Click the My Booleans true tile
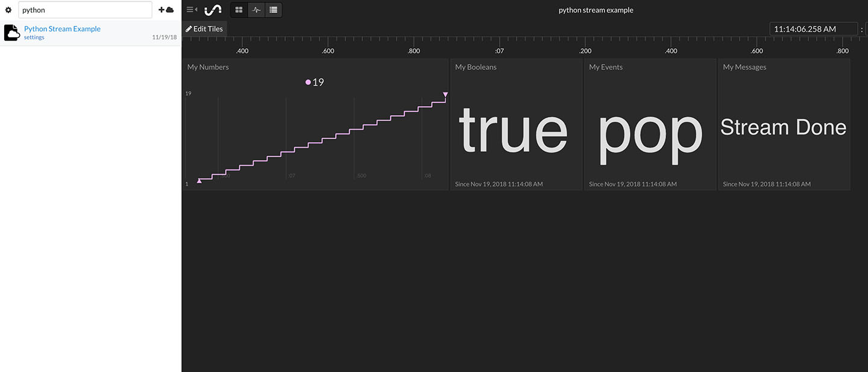The width and height of the screenshot is (868, 372). click(x=516, y=124)
